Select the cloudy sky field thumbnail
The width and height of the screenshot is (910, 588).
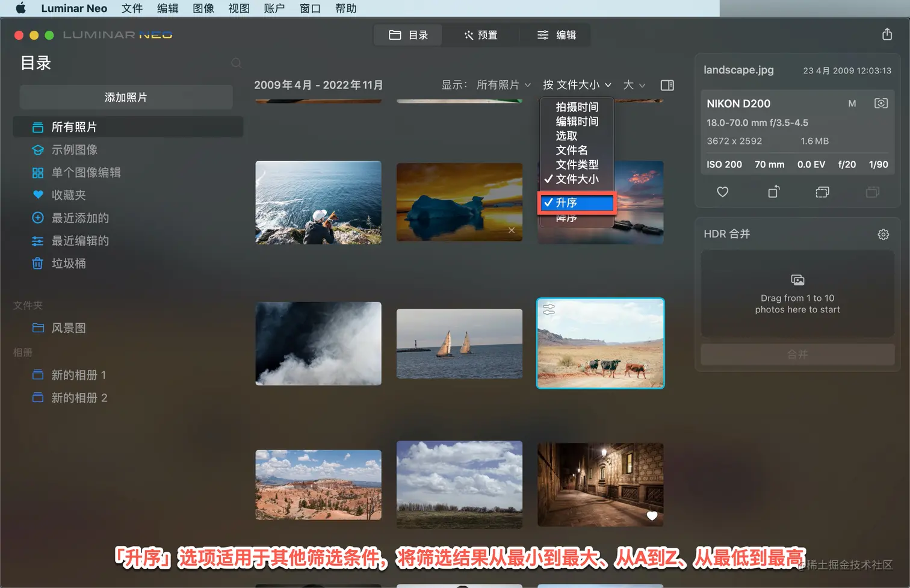(459, 485)
